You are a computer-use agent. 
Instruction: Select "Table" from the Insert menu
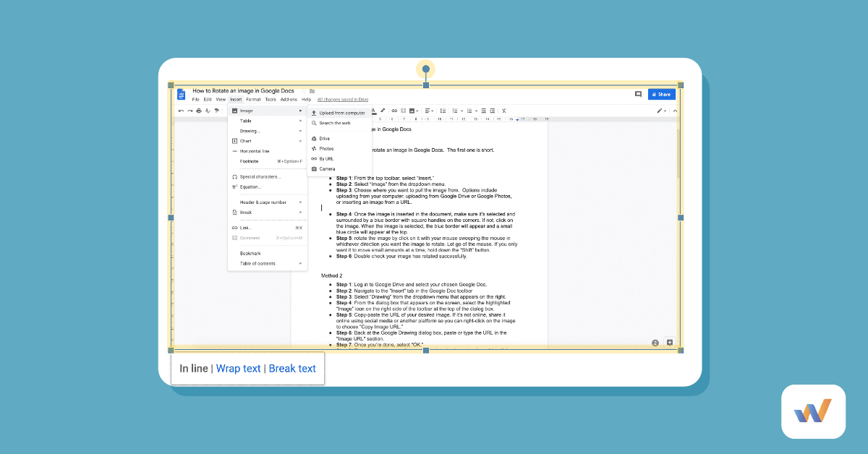coord(246,121)
